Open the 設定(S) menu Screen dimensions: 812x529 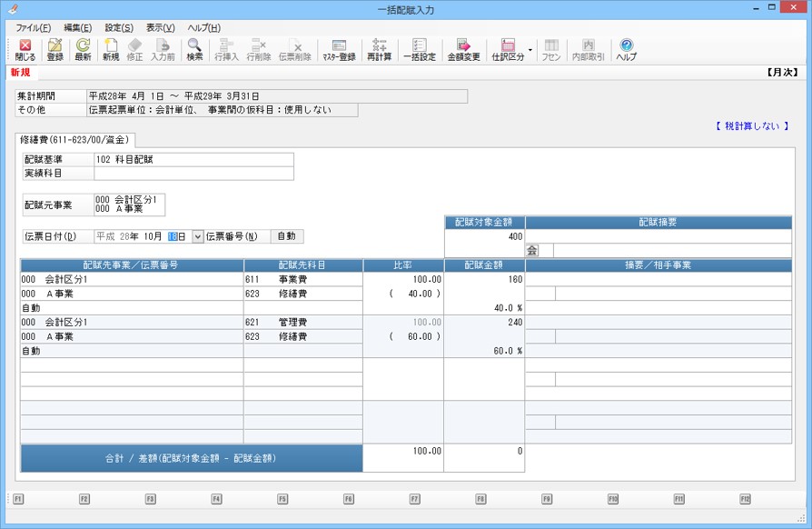(x=118, y=28)
